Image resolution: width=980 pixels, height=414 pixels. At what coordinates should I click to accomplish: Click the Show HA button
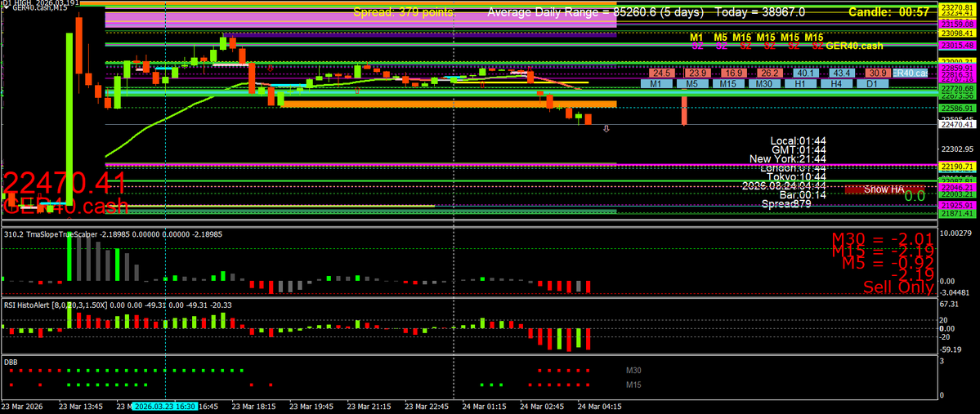click(884, 189)
